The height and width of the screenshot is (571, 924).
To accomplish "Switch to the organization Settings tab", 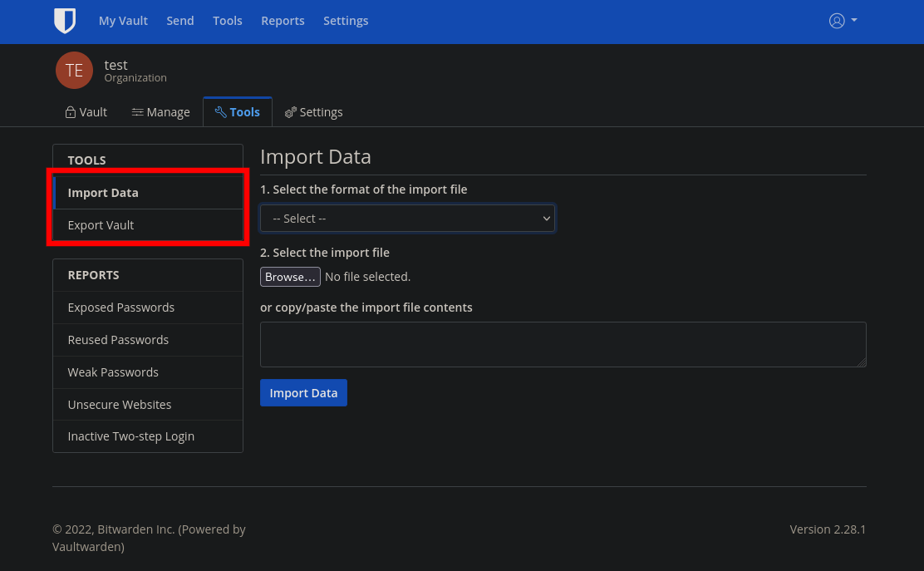I will coord(313,112).
